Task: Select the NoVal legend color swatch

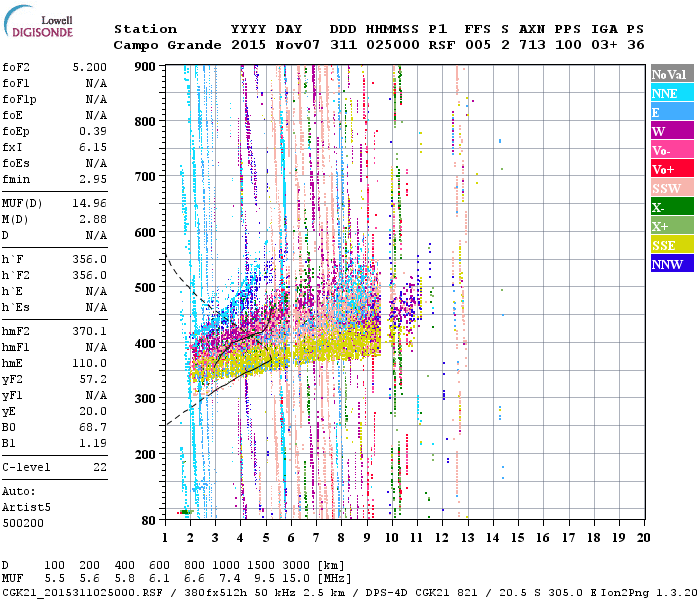Action: click(x=672, y=74)
